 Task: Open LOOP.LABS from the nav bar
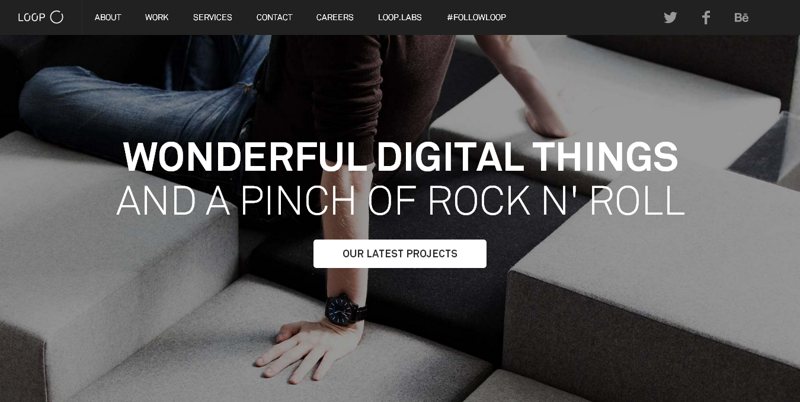coord(399,17)
